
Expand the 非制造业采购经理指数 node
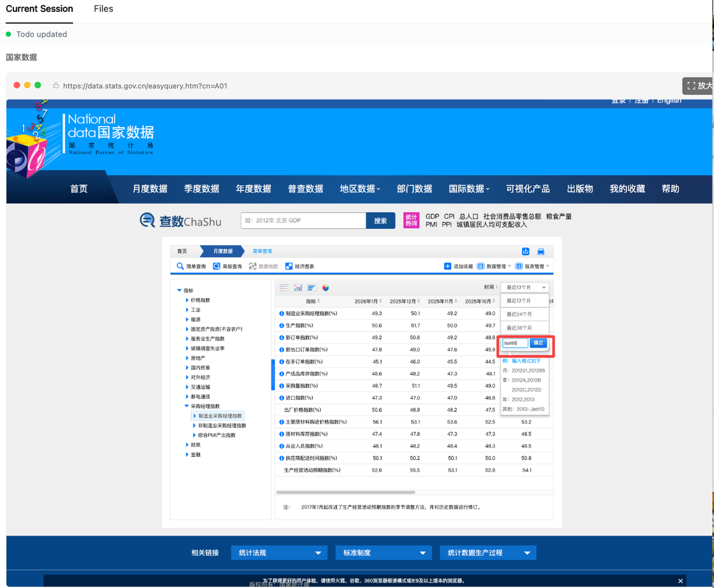[x=194, y=426]
